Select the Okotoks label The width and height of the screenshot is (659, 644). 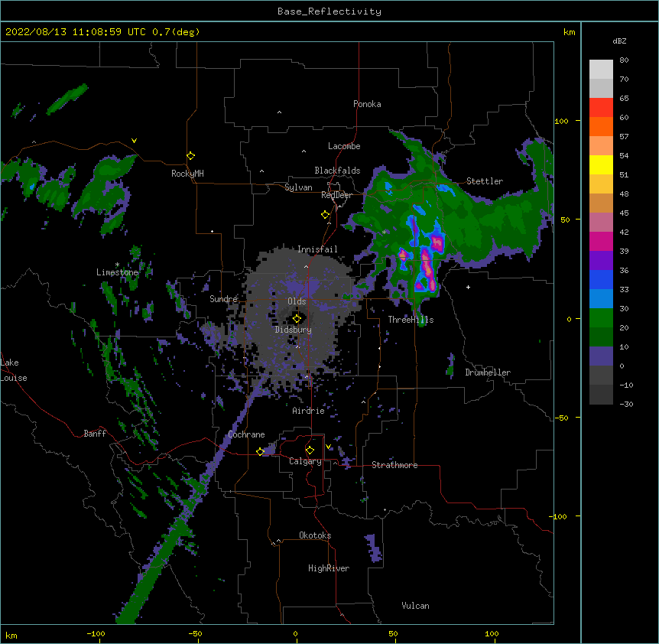tap(315, 535)
